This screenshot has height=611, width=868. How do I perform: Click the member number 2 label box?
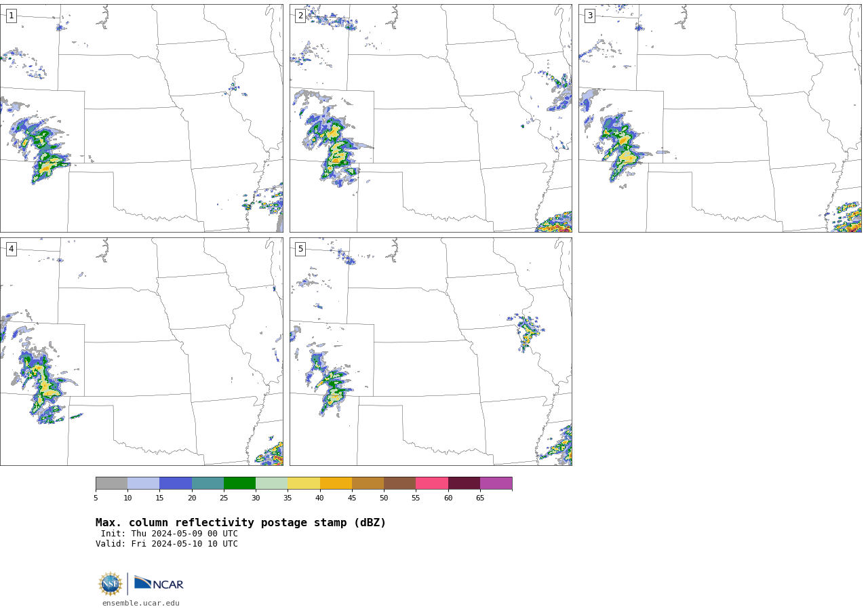[300, 16]
